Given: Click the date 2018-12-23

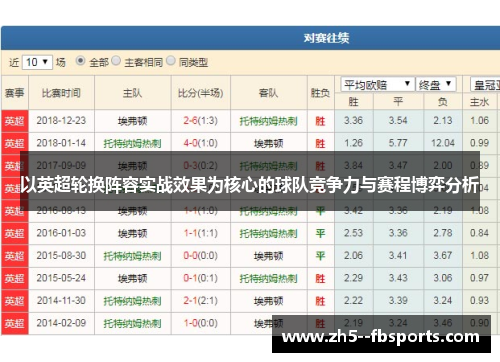Looking at the screenshot, I should (61, 121).
